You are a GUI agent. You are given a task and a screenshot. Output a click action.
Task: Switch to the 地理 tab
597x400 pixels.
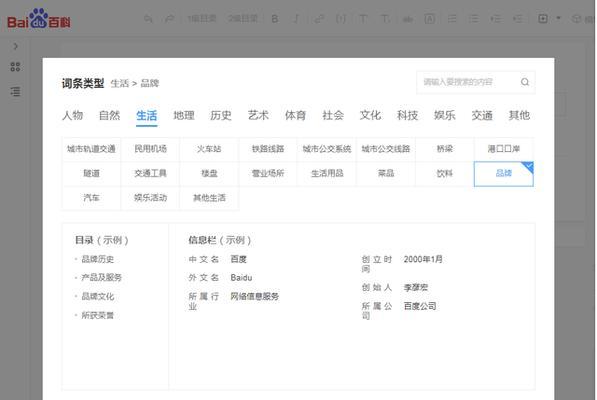click(184, 115)
